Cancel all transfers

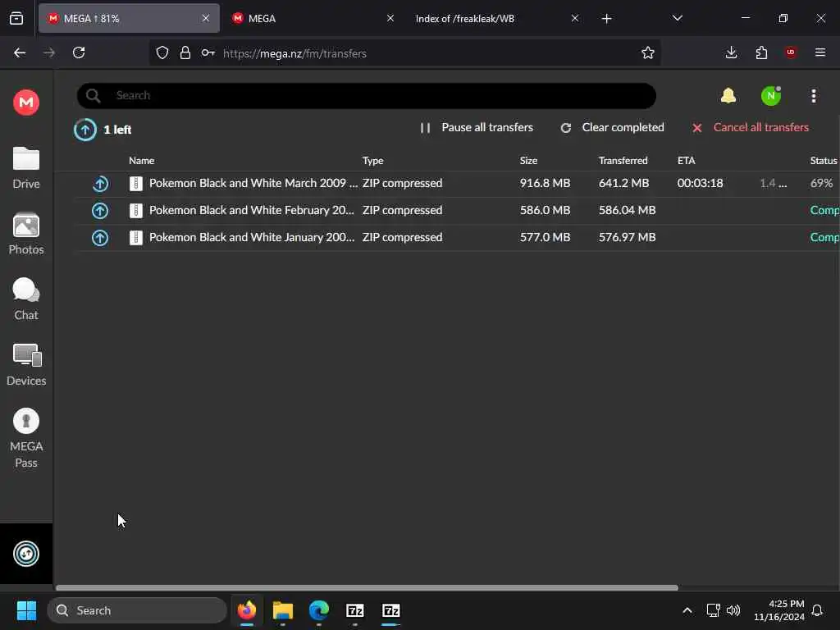coord(750,127)
